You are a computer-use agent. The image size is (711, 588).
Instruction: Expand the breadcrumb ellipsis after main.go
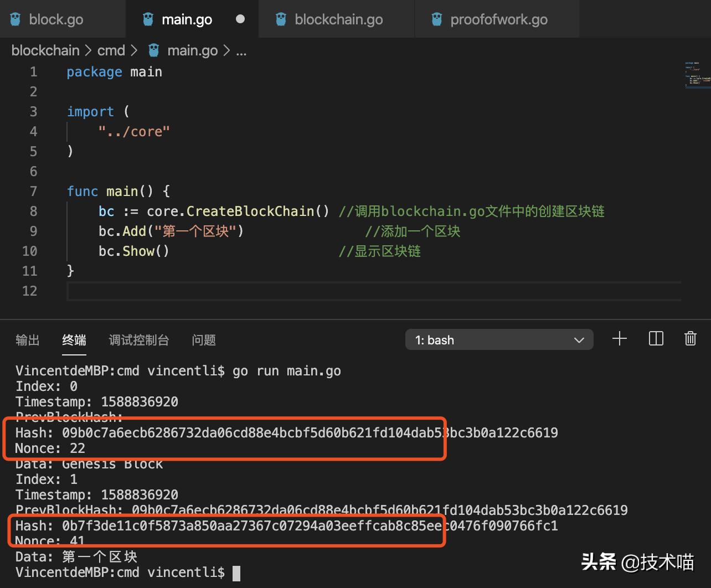[x=241, y=51]
